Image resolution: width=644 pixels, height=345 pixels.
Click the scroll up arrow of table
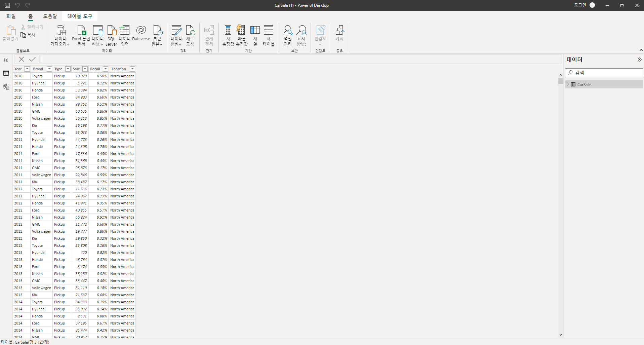[561, 75]
